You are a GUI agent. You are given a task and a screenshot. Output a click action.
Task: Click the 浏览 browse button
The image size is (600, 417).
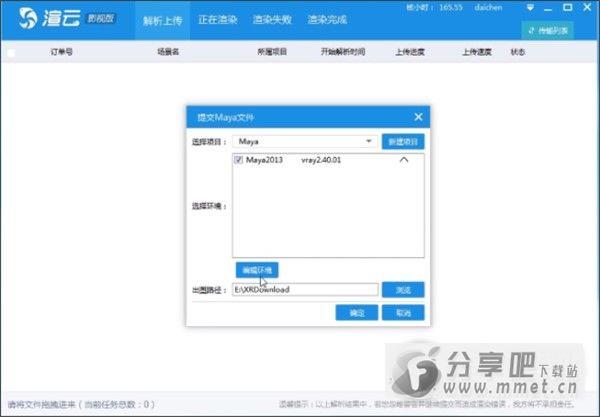(x=403, y=290)
